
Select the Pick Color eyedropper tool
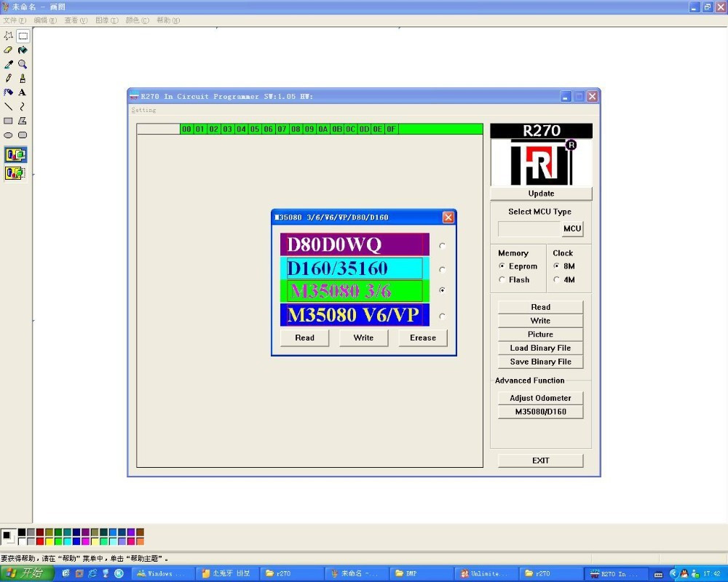[x=8, y=64]
